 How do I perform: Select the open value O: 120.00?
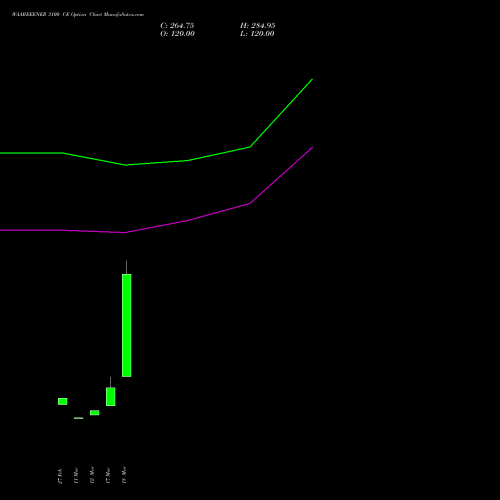[x=177, y=34]
